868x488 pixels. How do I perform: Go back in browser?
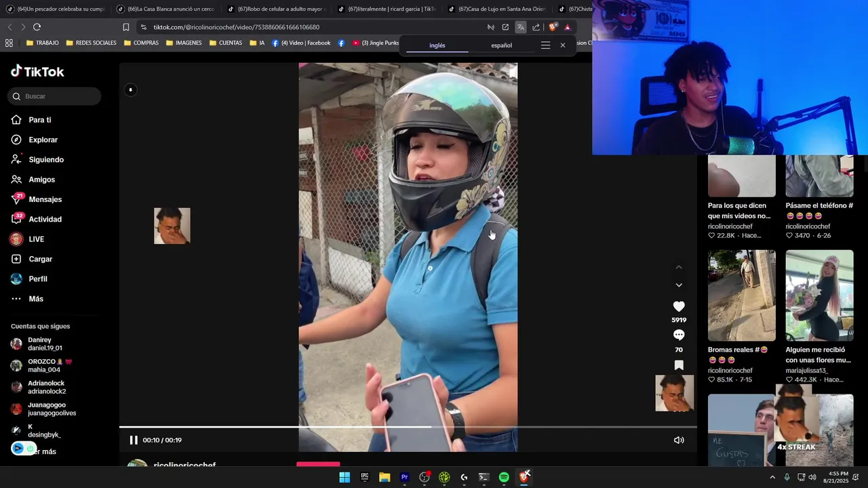click(x=9, y=27)
